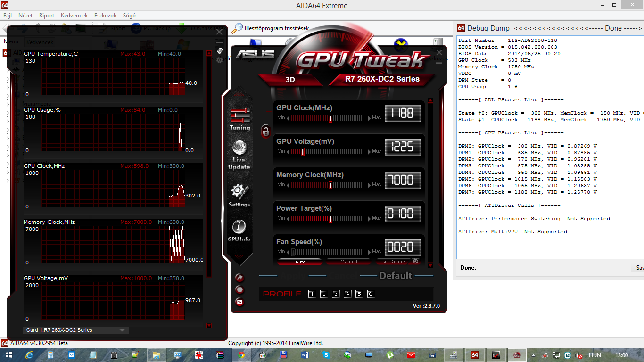Click the HUN language indicator
Viewport: 644px width, 362px height.
594,355
